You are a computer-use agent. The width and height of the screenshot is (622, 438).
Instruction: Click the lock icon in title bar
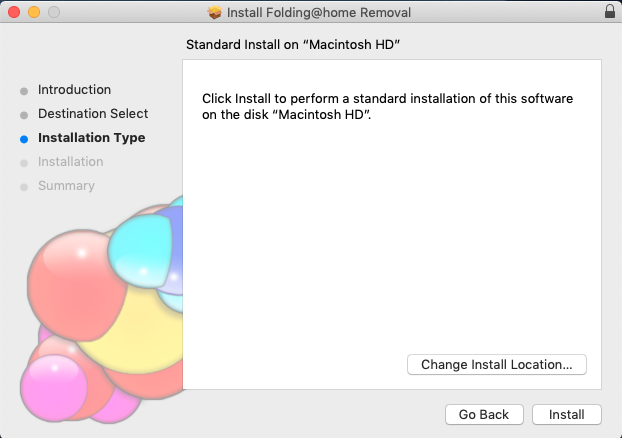610,12
